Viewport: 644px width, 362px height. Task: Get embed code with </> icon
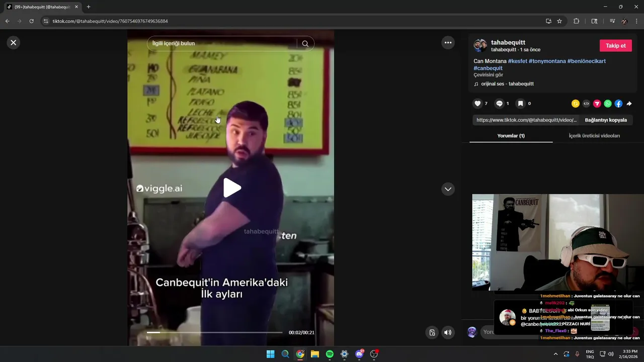[586, 104]
